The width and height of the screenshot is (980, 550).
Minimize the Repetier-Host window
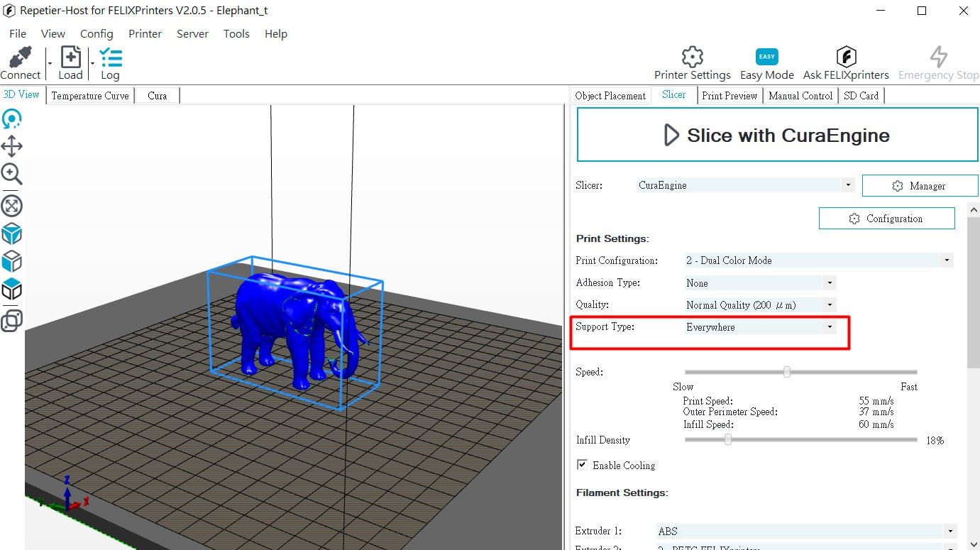click(x=881, y=11)
